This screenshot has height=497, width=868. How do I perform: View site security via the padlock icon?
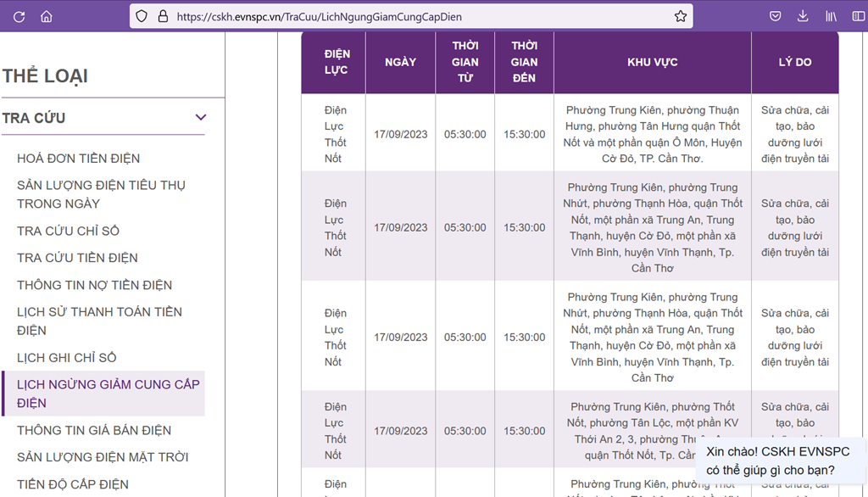coord(163,16)
